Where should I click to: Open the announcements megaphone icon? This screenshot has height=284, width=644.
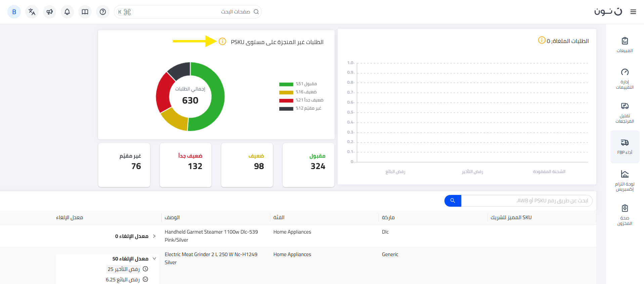pyautogui.click(x=50, y=12)
